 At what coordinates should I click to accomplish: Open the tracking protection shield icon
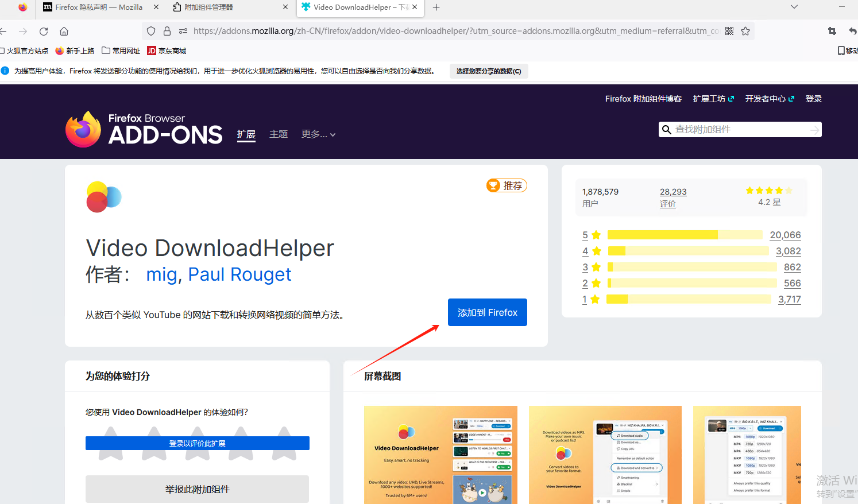click(x=151, y=31)
